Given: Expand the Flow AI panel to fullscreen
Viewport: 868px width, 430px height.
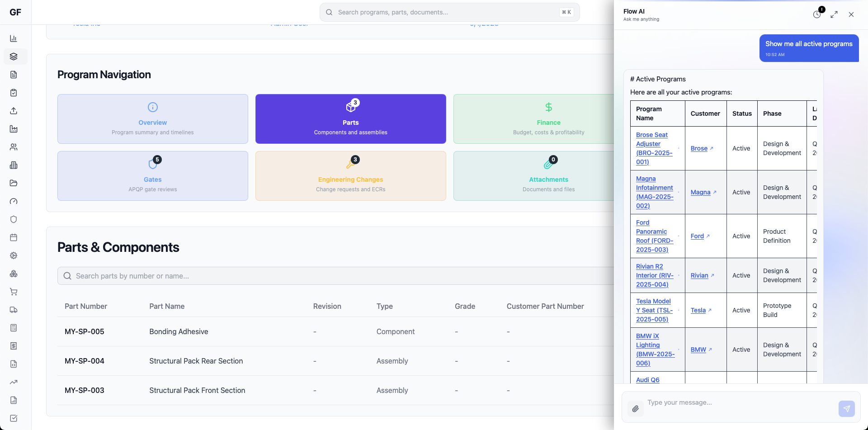Looking at the screenshot, I should (x=835, y=14).
